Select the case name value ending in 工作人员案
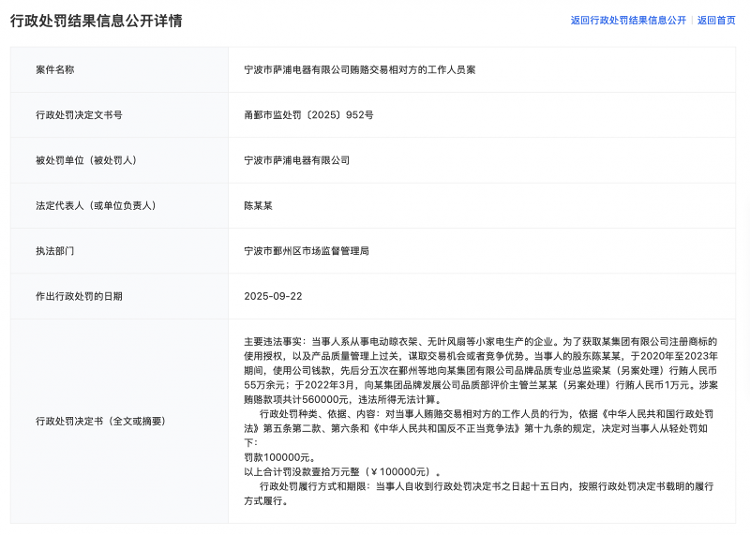Image resolution: width=750 pixels, height=535 pixels. (360, 70)
